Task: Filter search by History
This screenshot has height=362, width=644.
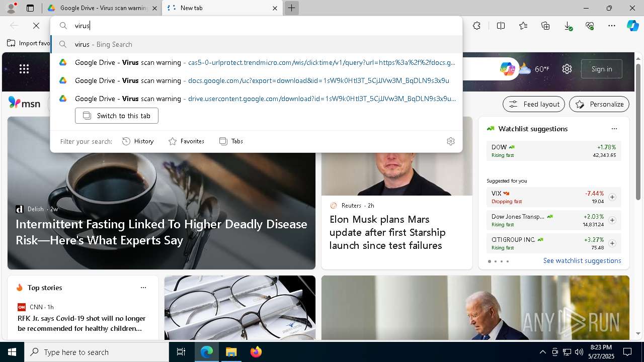Action: click(x=138, y=141)
